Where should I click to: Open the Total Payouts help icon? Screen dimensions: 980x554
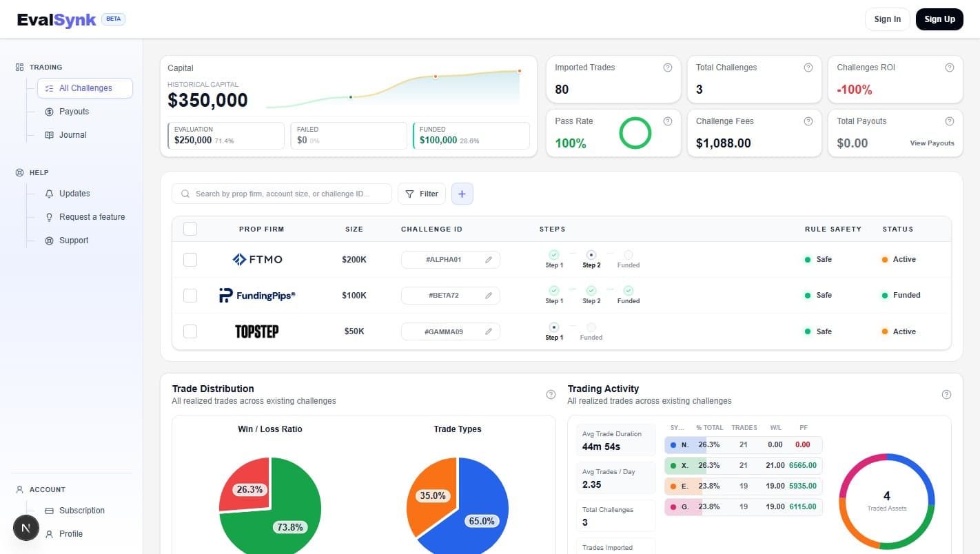[x=949, y=121]
